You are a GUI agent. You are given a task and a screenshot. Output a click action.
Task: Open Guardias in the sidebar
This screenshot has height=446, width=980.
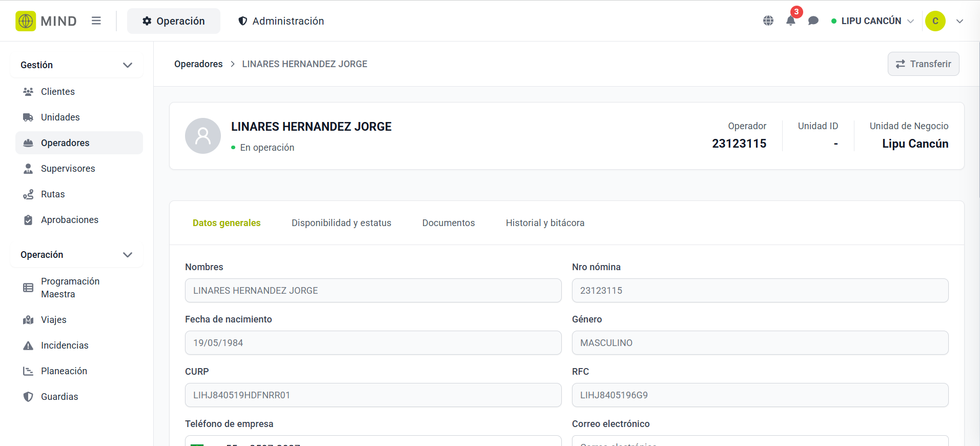(79, 397)
